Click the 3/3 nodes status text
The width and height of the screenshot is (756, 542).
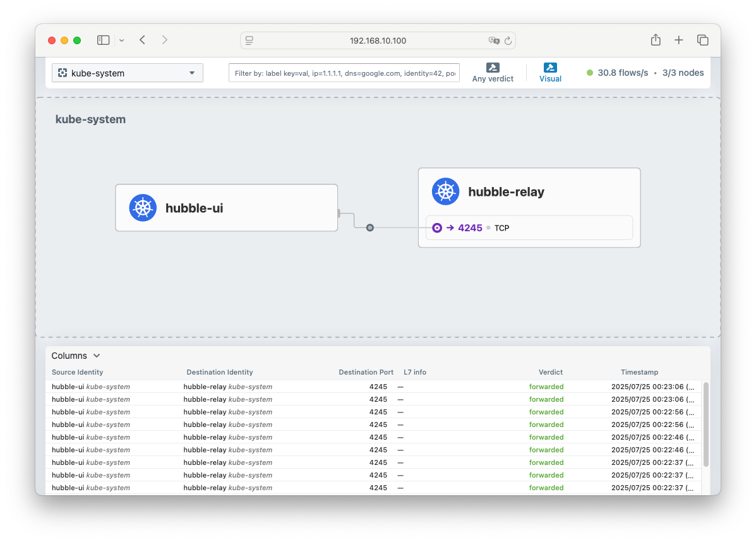683,73
